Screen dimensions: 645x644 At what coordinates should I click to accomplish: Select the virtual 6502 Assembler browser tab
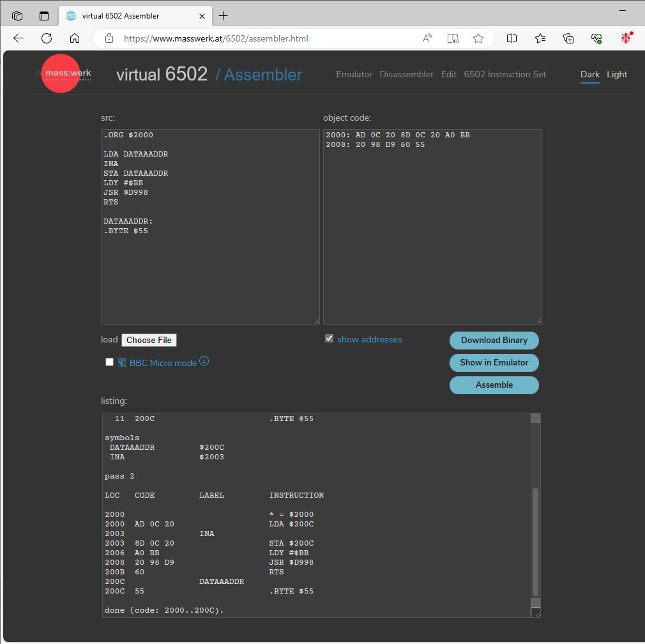tap(136, 16)
